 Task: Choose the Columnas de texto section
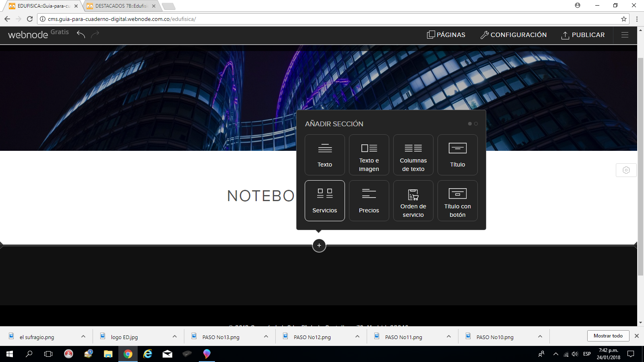413,155
